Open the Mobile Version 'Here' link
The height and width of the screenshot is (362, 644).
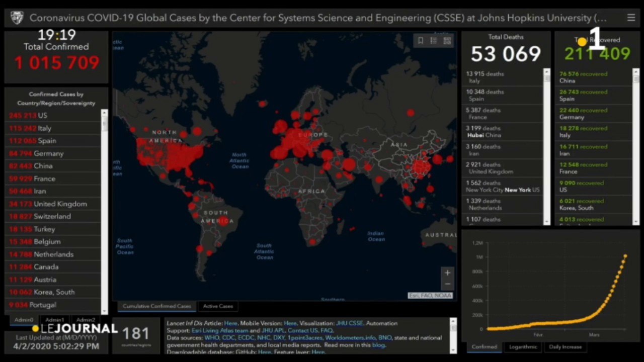(x=290, y=323)
